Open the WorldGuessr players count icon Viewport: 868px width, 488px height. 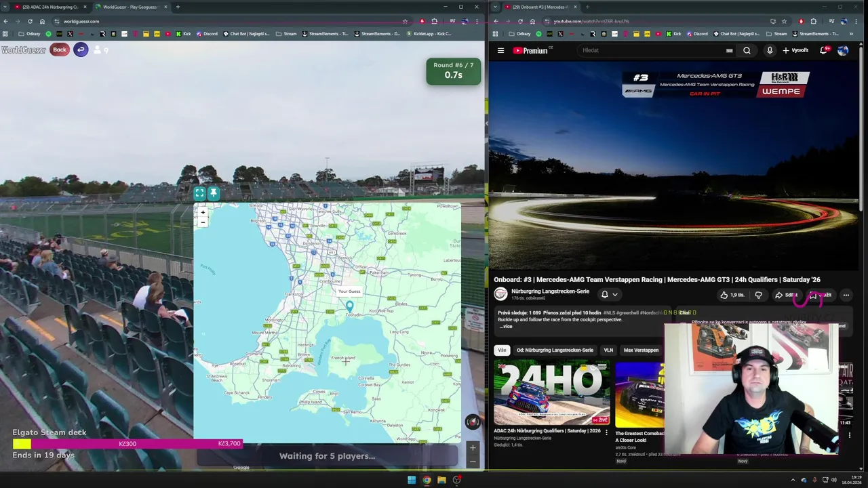(x=101, y=49)
